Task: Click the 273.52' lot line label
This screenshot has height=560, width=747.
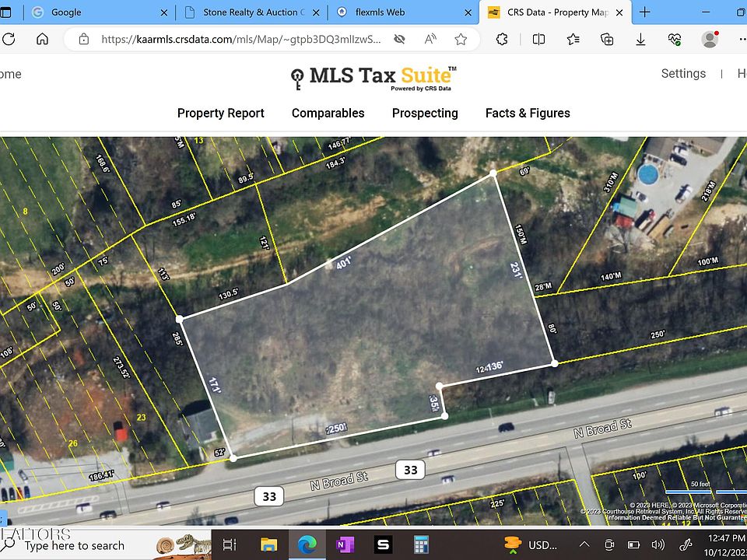Action: pyautogui.click(x=121, y=368)
